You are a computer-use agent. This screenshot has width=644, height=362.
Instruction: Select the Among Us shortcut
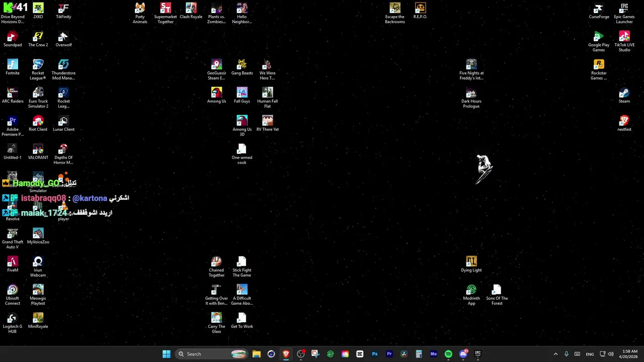click(x=216, y=95)
